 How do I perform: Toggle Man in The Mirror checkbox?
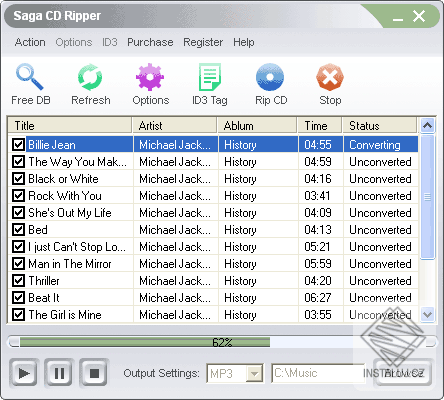(18, 264)
